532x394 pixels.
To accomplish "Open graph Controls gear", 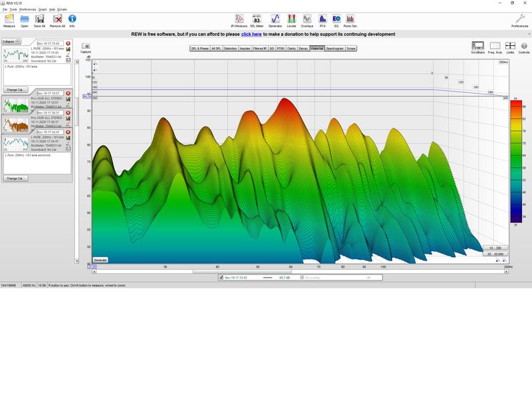I will [x=523, y=47].
